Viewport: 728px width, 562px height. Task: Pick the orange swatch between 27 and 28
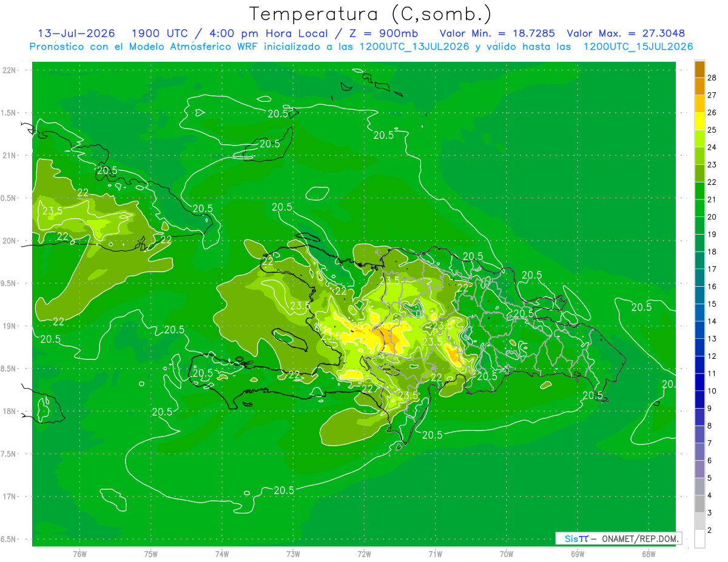(x=699, y=86)
